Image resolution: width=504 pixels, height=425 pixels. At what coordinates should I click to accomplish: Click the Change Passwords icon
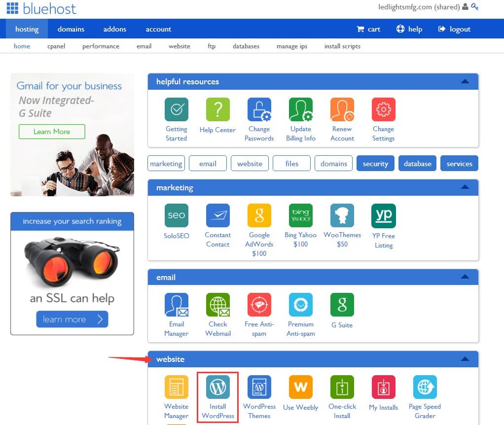[x=259, y=110]
